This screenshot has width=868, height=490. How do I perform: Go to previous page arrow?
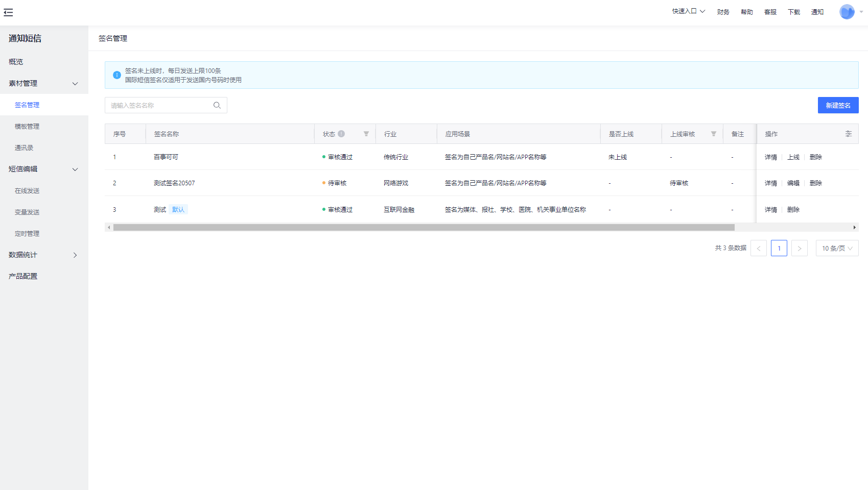pos(759,249)
